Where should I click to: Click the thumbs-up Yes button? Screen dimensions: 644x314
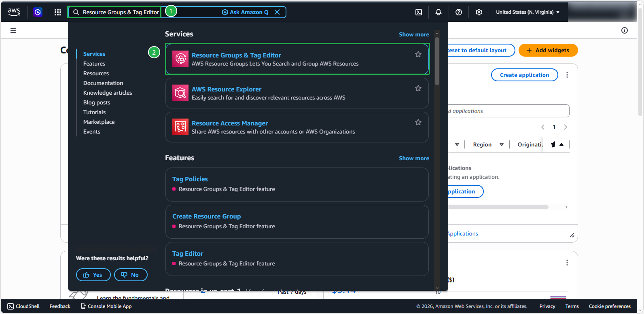pyautogui.click(x=93, y=275)
